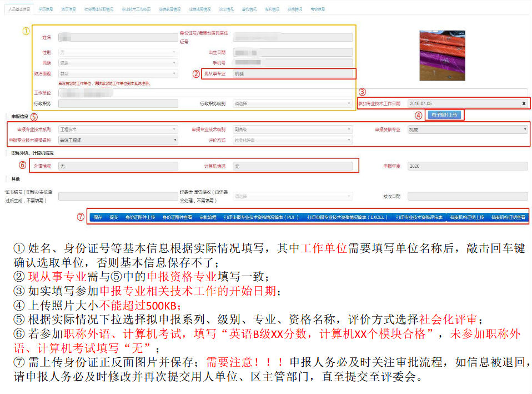The image size is (532, 394).
Task: Select the 出生日期 field
Action: [293, 52]
